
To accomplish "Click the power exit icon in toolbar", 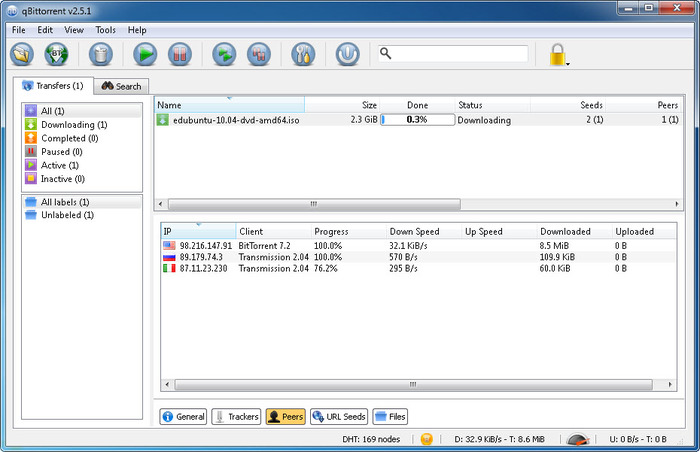I will [x=347, y=54].
